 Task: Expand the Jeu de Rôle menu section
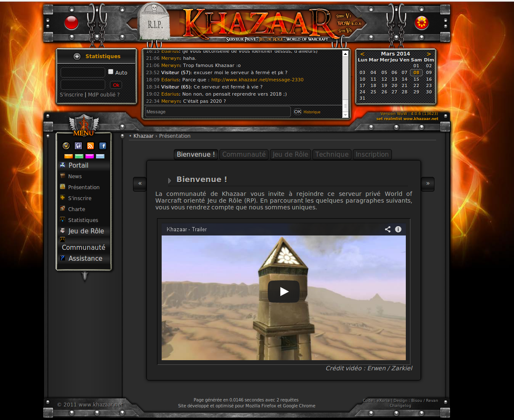tap(86, 231)
